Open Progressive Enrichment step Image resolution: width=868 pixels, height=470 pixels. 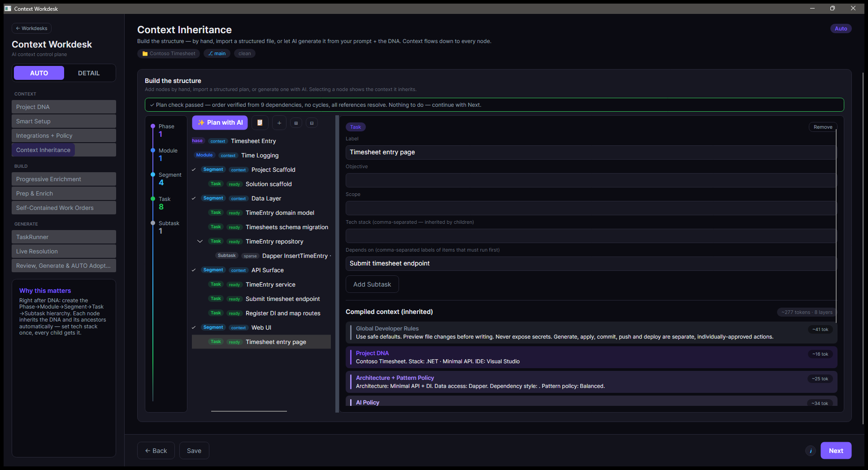pos(64,179)
